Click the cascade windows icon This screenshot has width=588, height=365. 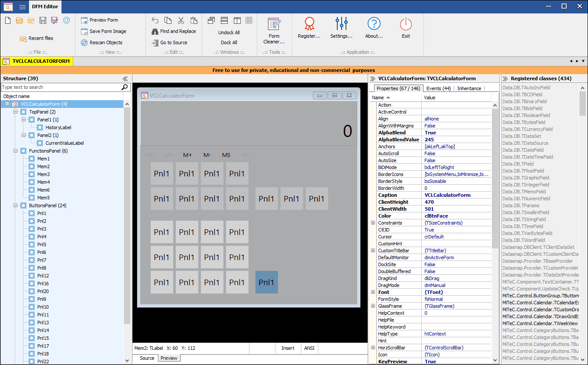point(211,20)
